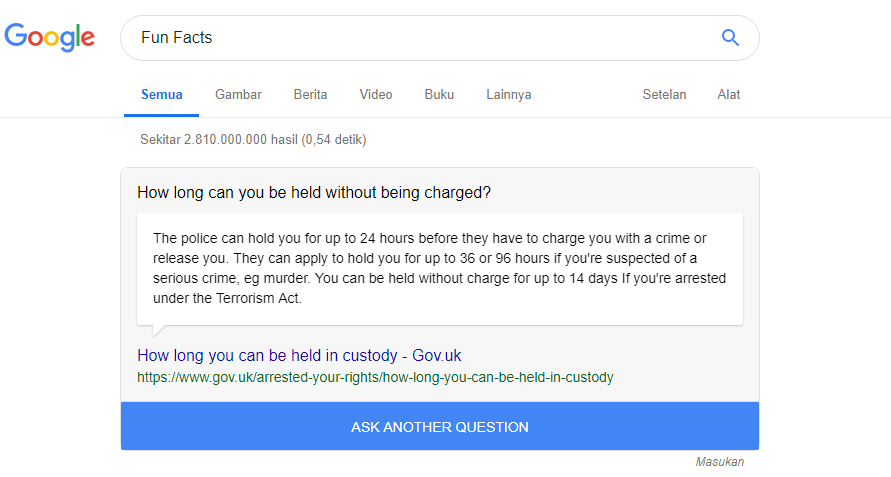Click the Masukan feedback link
Screen dimensions: 891x477
720,462
